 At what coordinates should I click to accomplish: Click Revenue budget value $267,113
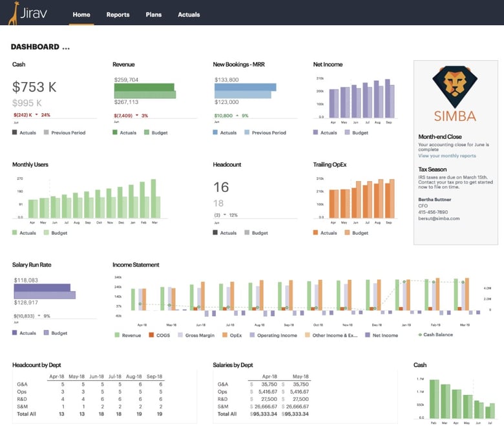[x=126, y=102]
